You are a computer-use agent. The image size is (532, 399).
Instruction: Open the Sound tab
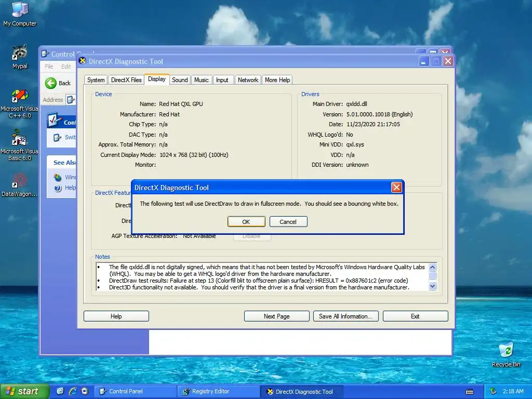pyautogui.click(x=180, y=80)
